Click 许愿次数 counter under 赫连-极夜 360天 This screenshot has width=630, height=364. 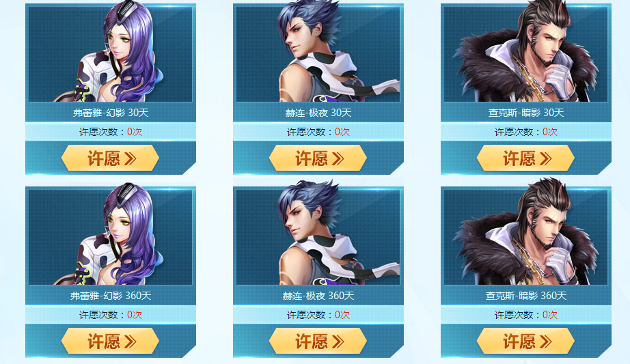pyautogui.click(x=318, y=315)
